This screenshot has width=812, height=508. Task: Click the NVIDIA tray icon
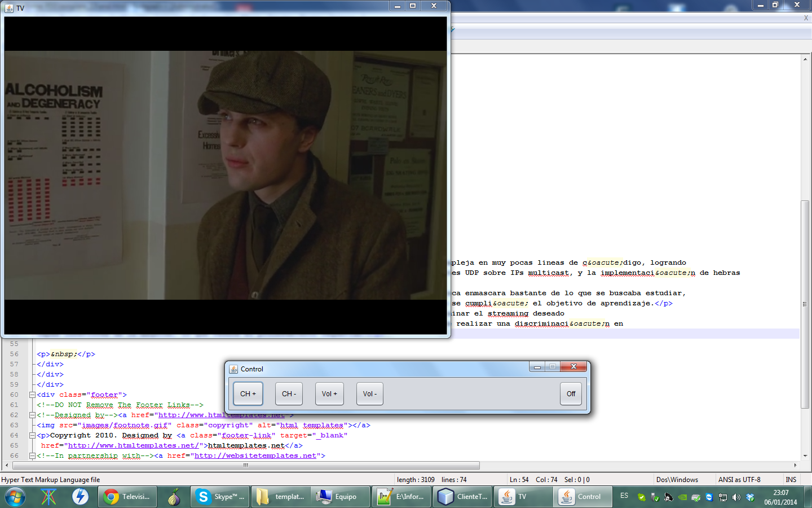tap(682, 497)
